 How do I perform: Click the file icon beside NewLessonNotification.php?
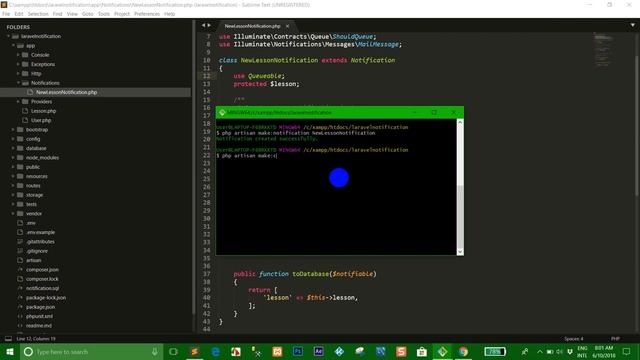click(30, 92)
